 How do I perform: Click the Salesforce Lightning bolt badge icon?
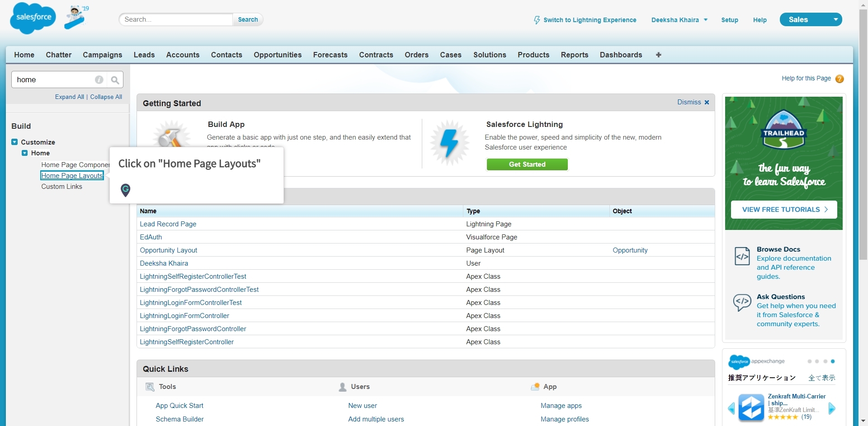449,142
